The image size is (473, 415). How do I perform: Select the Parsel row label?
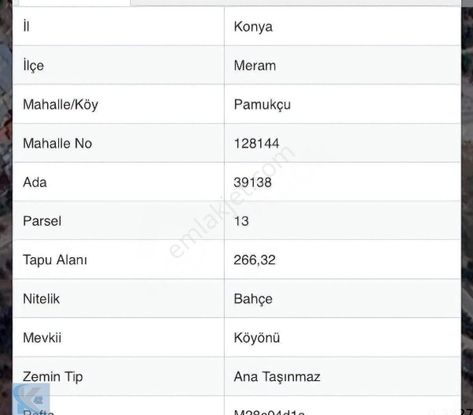coord(42,221)
